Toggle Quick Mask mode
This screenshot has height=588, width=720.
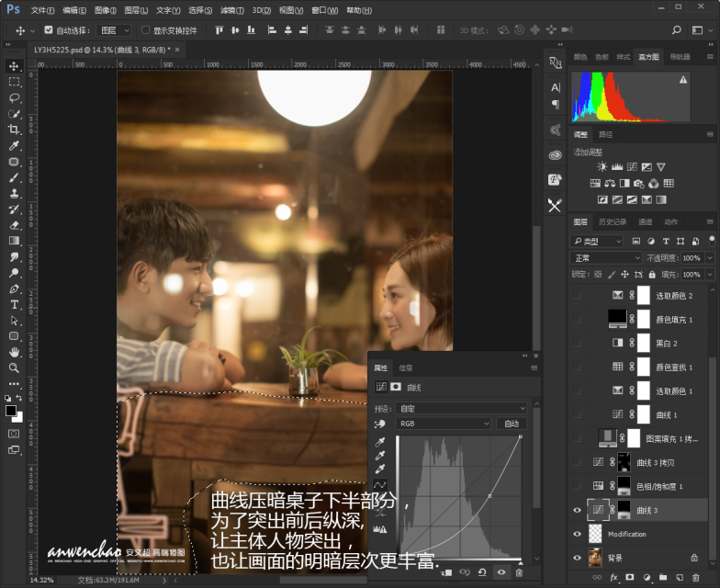14,434
